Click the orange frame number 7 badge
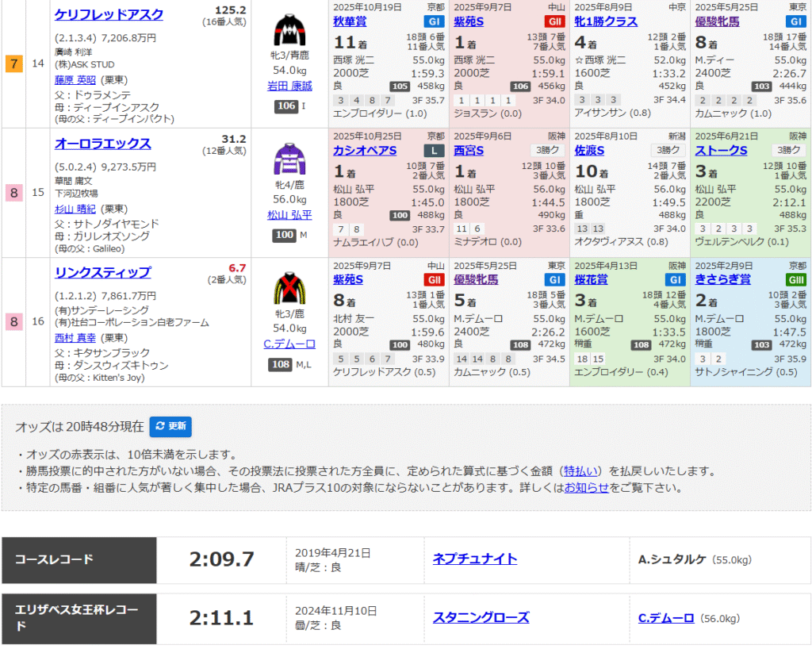 pos(13,63)
